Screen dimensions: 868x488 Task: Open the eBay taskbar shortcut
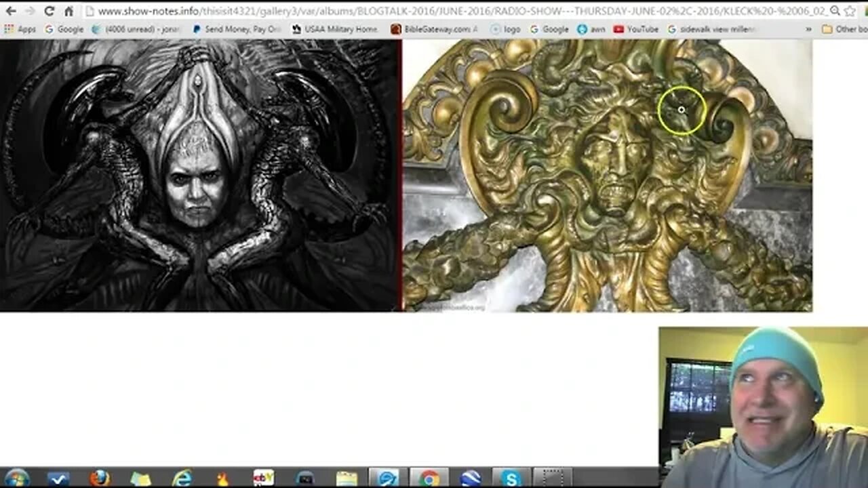[x=264, y=478]
